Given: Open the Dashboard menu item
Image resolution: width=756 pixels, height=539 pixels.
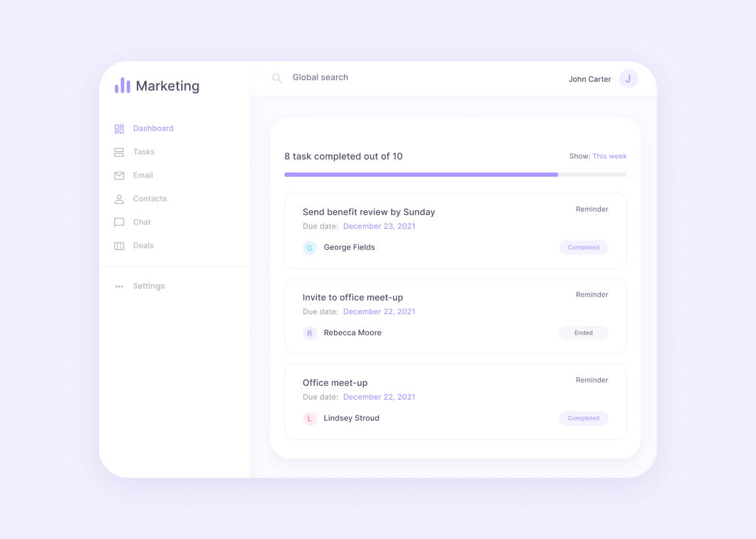Looking at the screenshot, I should (x=153, y=128).
